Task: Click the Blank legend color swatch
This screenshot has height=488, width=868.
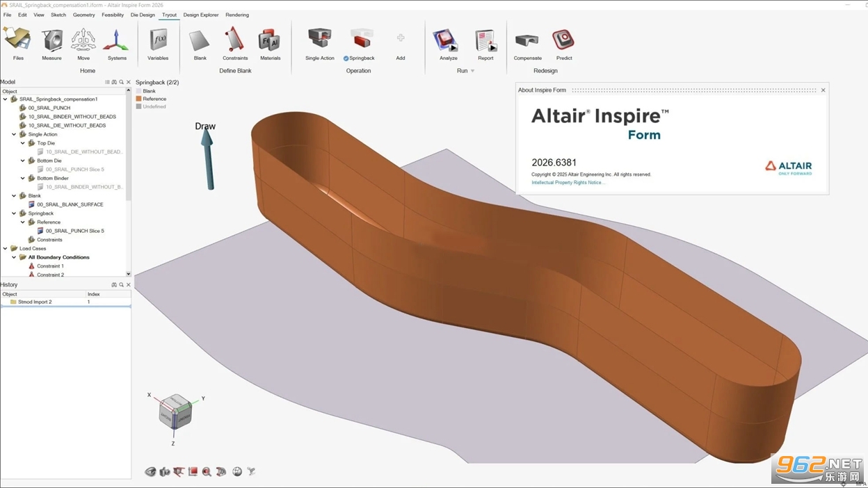Action: click(138, 91)
